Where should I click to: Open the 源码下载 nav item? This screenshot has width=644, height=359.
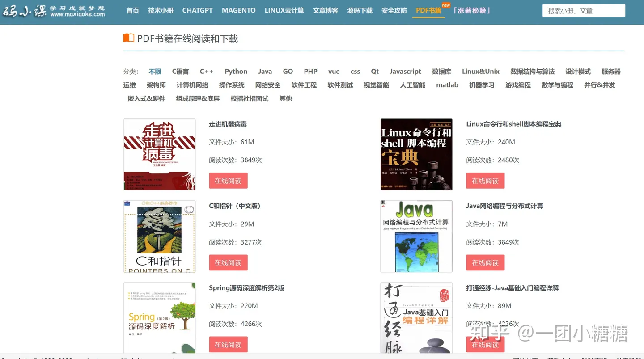click(x=360, y=10)
